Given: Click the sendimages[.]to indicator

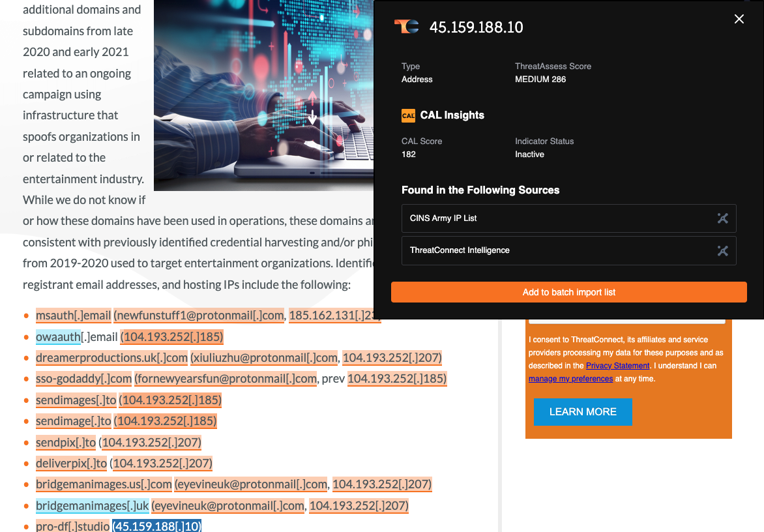Looking at the screenshot, I should point(76,400).
